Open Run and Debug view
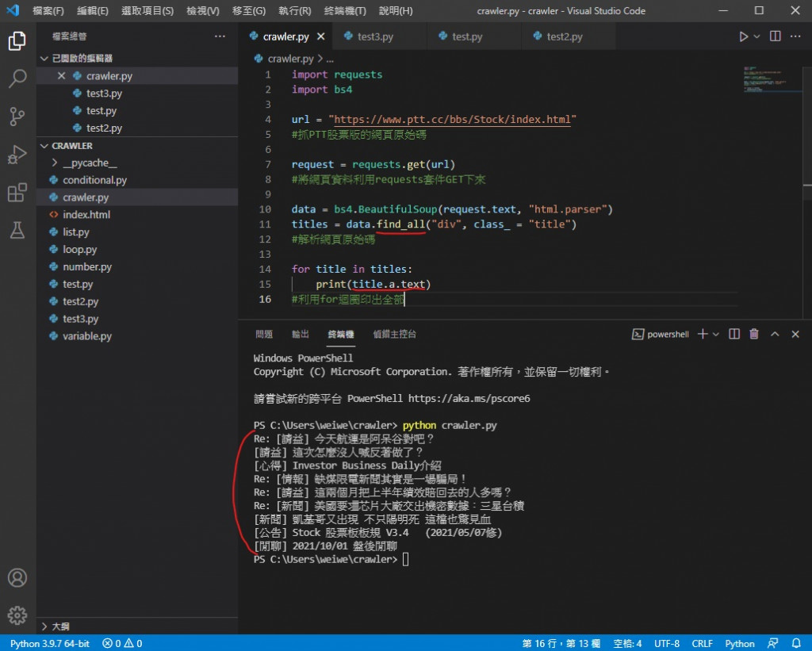The height and width of the screenshot is (651, 812). pos(17,155)
